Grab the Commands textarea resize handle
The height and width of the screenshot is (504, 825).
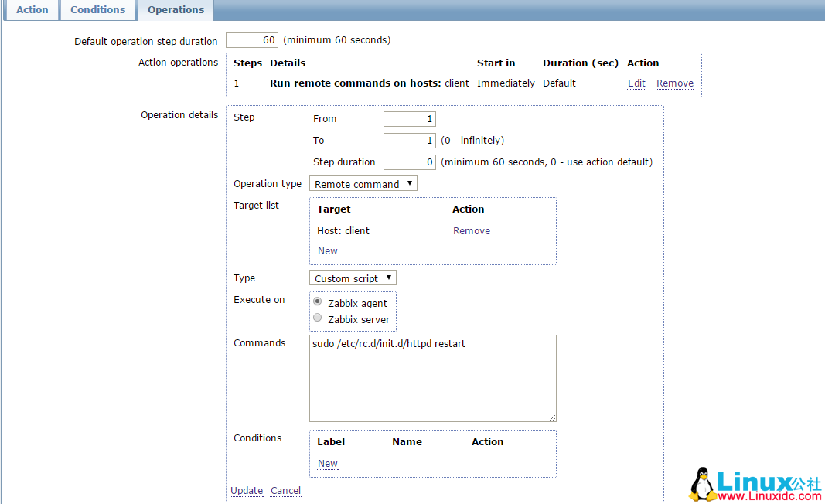click(552, 417)
